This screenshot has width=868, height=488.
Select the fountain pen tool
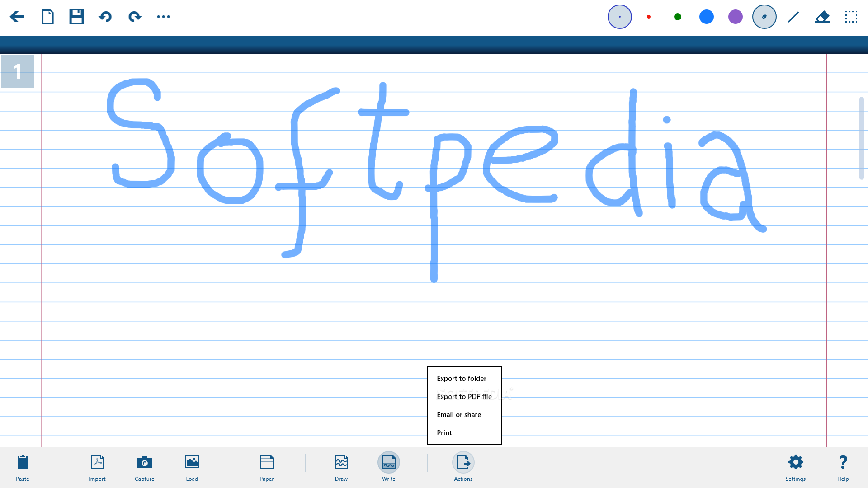click(764, 17)
